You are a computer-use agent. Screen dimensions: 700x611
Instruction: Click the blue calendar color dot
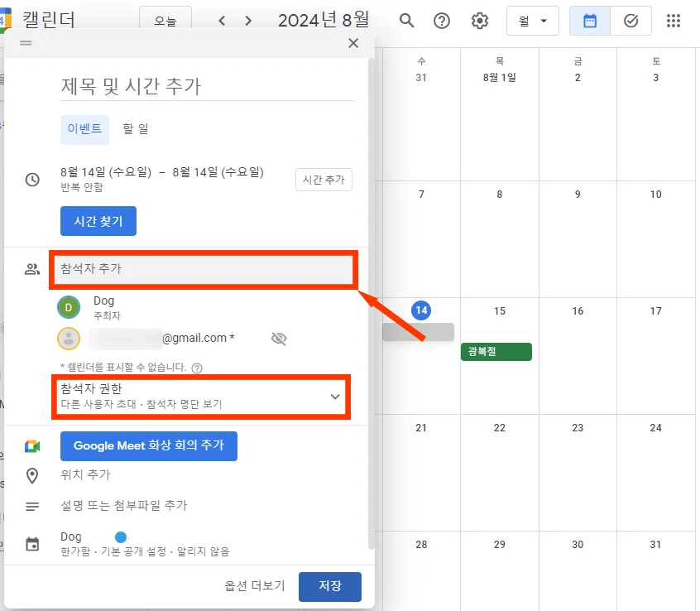[x=121, y=536]
